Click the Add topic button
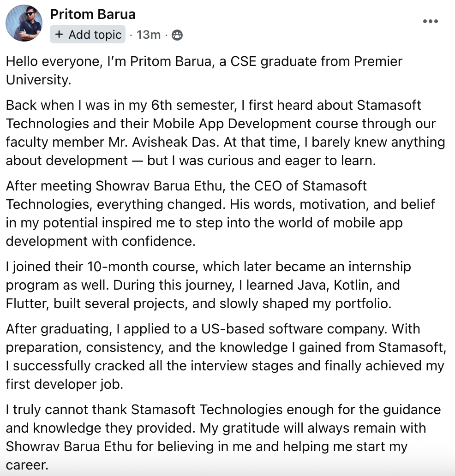Viewport: 455px width, 476px height. point(88,35)
